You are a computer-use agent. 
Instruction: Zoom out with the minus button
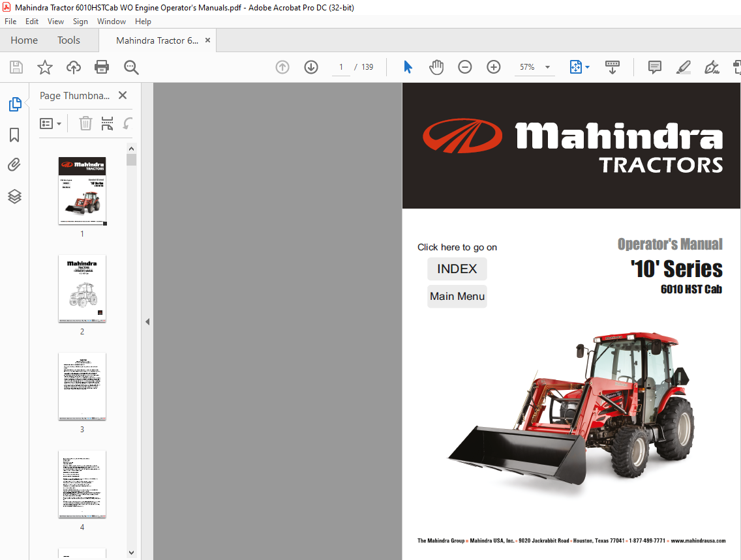point(465,67)
